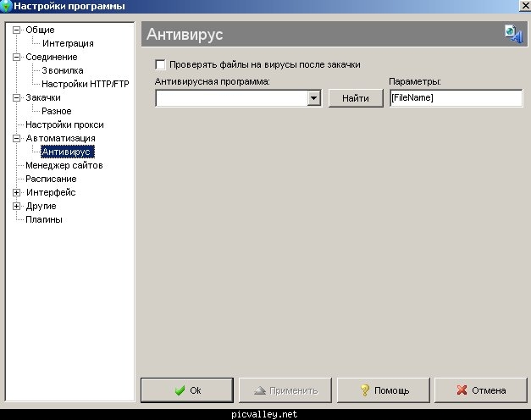Viewport: 531px width, 420px height.
Task: Select Расписание in the tree
Action: pyautogui.click(x=51, y=179)
